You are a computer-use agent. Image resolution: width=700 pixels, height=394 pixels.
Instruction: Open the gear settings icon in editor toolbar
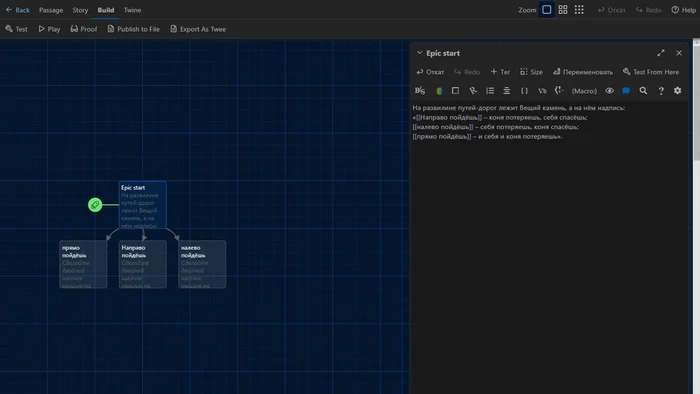point(678,91)
